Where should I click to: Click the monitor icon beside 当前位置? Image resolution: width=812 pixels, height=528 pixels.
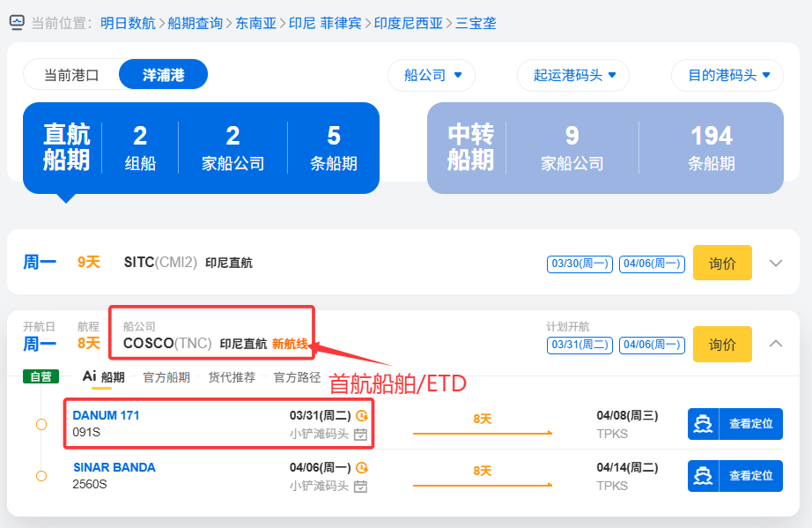click(17, 23)
